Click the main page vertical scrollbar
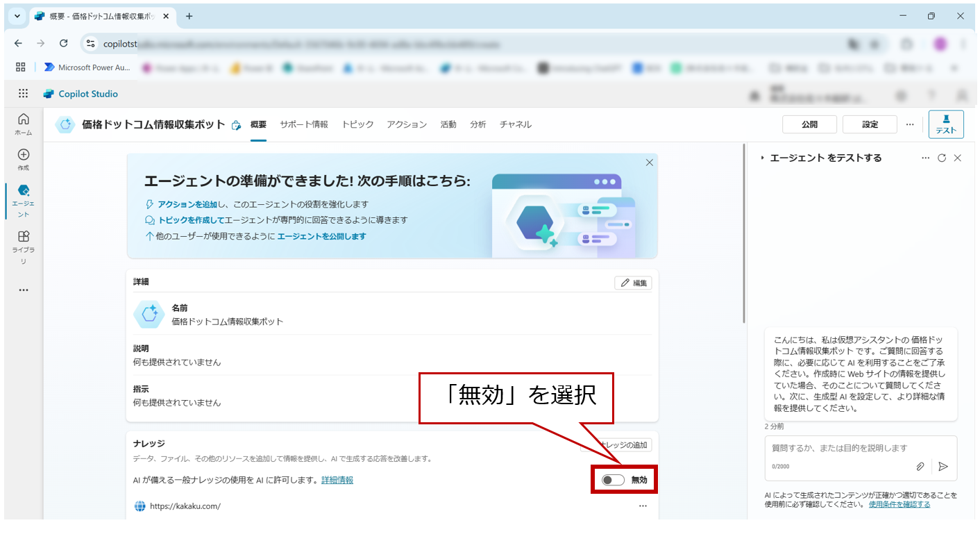The height and width of the screenshot is (541, 980). [745, 234]
